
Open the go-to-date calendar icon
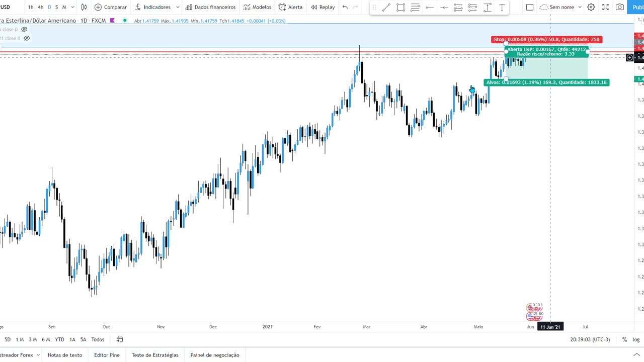coord(120,339)
